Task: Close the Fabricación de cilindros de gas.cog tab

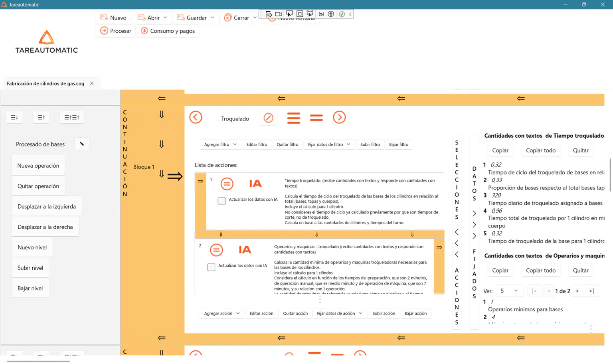Action: [x=92, y=83]
